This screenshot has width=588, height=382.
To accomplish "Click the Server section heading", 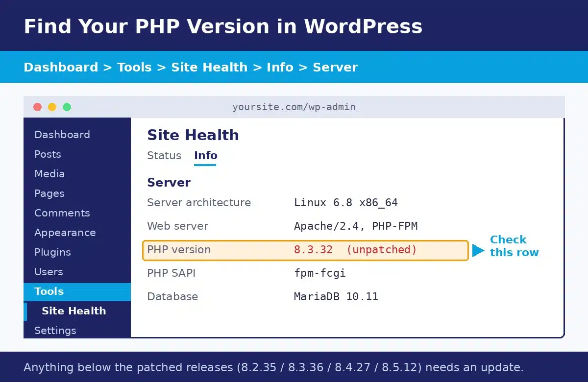I will [169, 183].
